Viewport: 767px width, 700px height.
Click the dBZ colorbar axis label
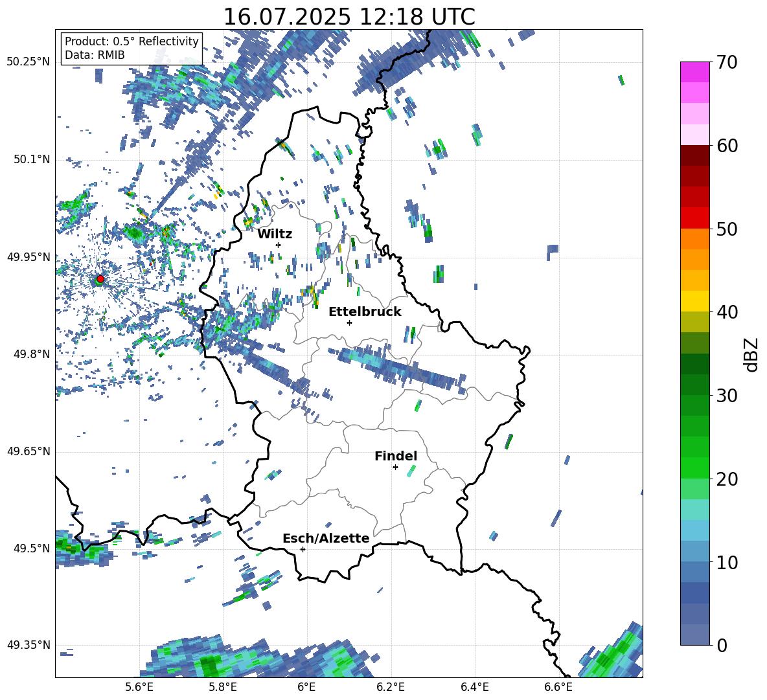[x=750, y=354]
